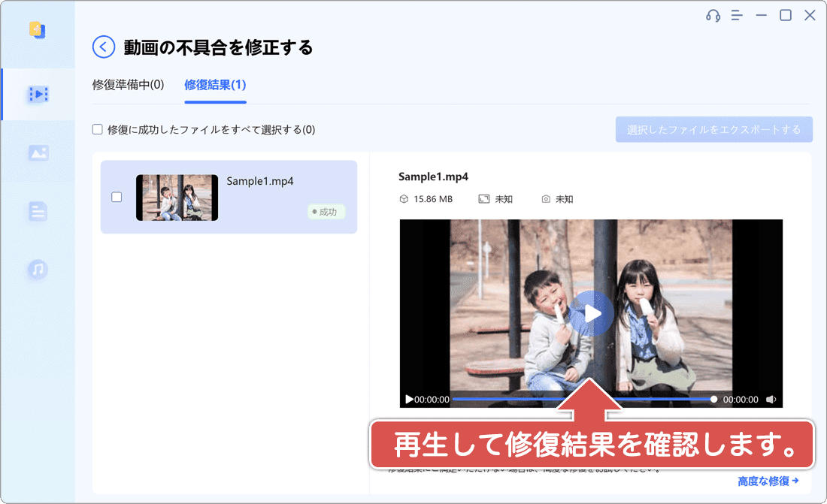The width and height of the screenshot is (827, 504).
Task: Open the document repair tool
Action: pos(38,211)
